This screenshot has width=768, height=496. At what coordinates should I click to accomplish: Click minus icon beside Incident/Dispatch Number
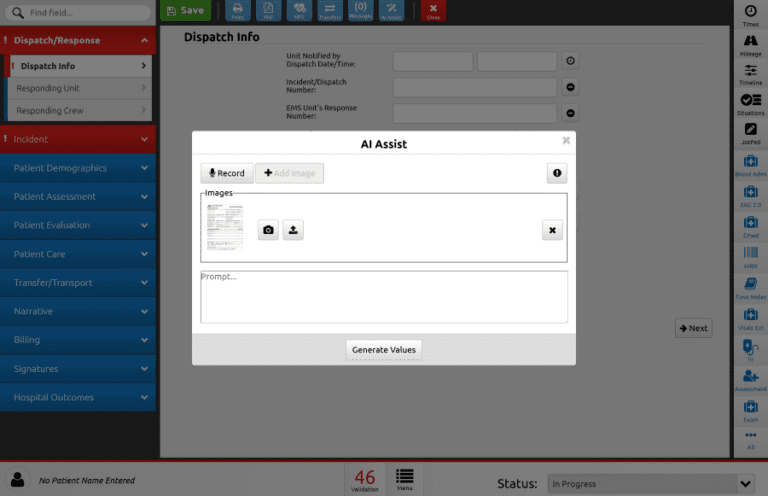[x=570, y=87]
